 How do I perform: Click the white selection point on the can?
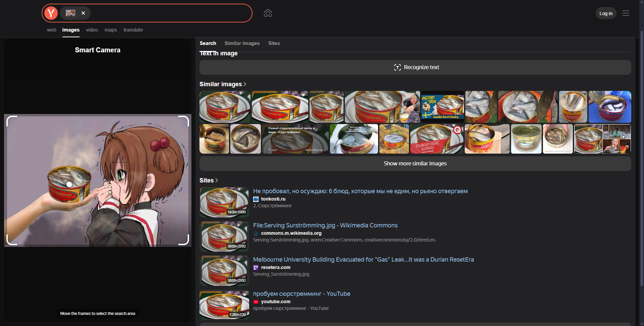[x=69, y=184]
